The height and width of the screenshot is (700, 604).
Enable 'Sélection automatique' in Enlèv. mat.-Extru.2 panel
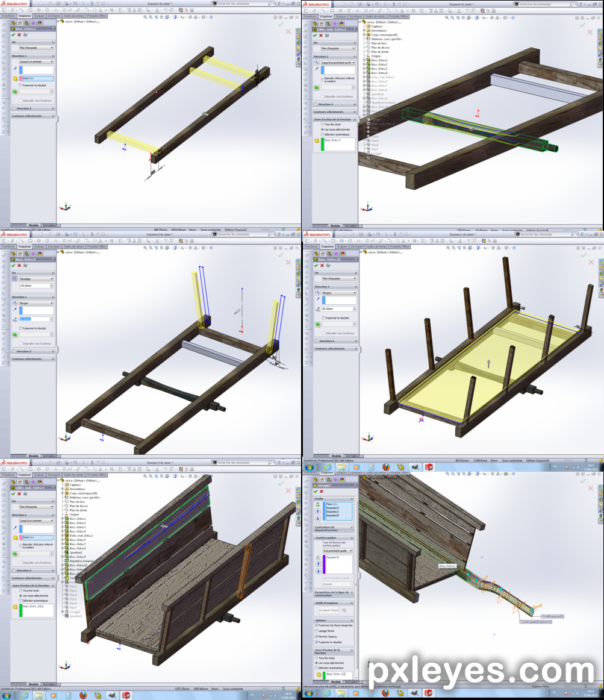(x=322, y=134)
